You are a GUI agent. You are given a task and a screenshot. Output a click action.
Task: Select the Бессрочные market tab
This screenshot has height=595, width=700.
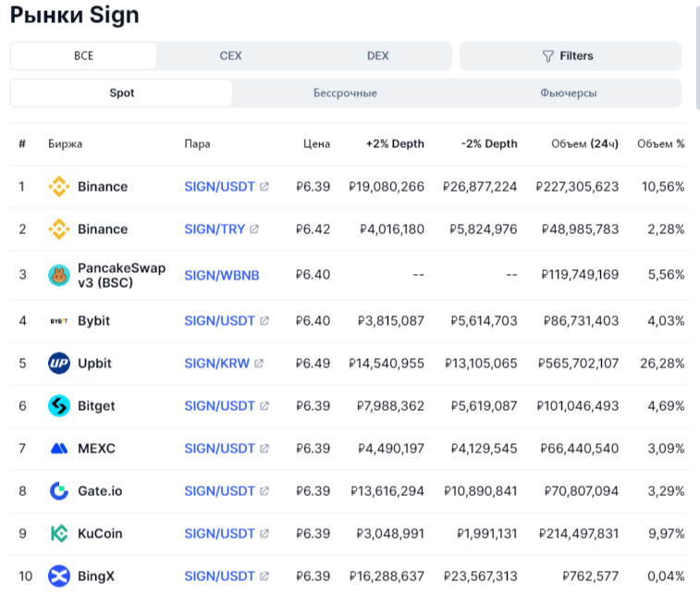click(x=345, y=93)
